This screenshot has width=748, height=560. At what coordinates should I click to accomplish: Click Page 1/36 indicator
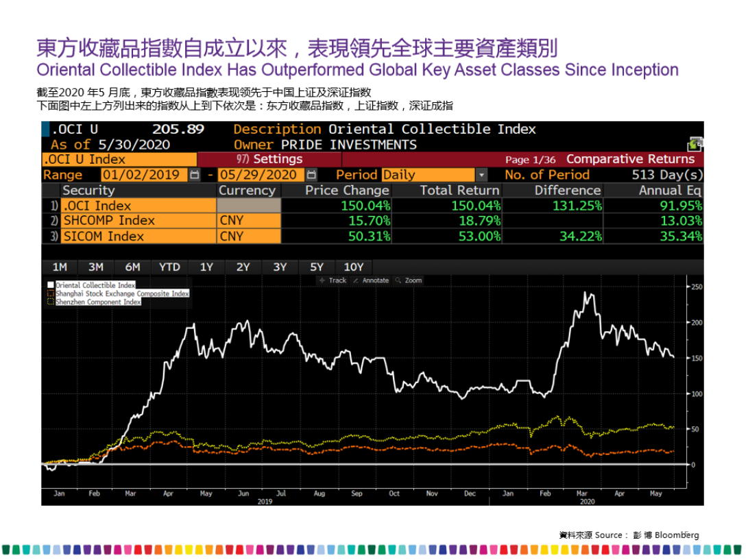point(531,160)
